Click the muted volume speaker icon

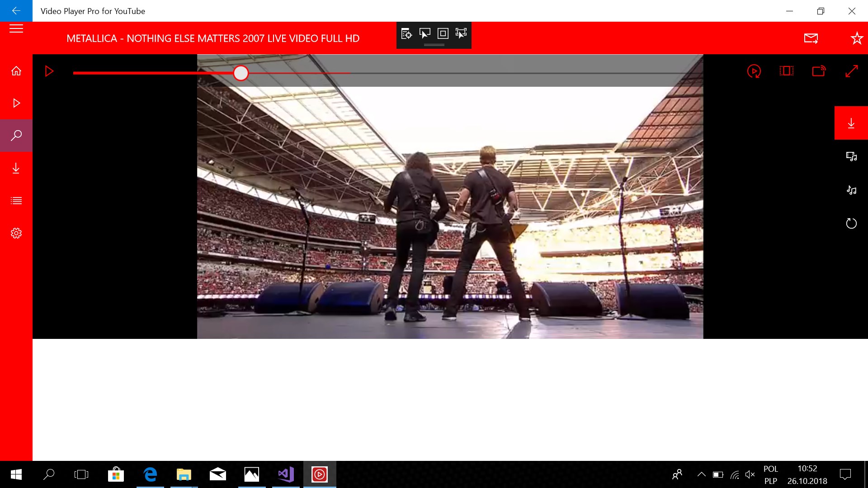750,474
